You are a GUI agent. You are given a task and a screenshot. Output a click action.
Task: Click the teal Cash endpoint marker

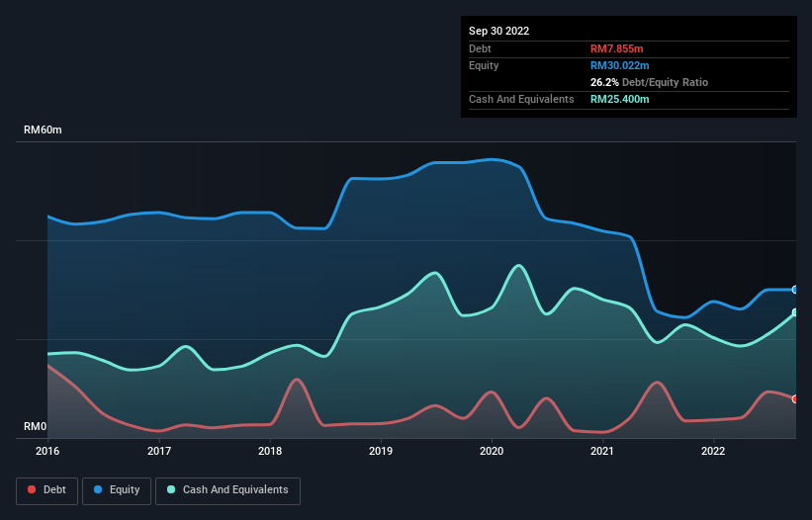(795, 312)
